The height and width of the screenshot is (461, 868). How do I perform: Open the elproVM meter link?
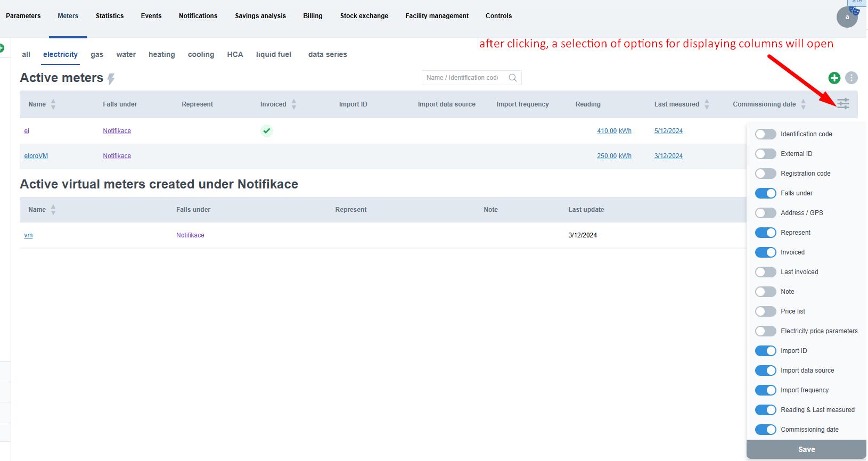36,156
